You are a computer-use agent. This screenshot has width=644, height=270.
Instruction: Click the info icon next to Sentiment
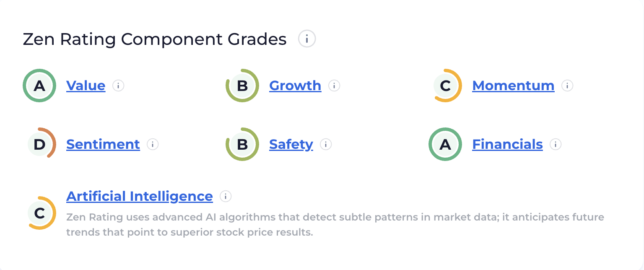click(153, 145)
